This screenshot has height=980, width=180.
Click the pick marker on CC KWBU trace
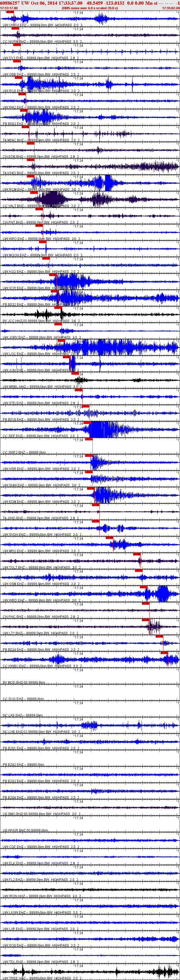[164, 652]
